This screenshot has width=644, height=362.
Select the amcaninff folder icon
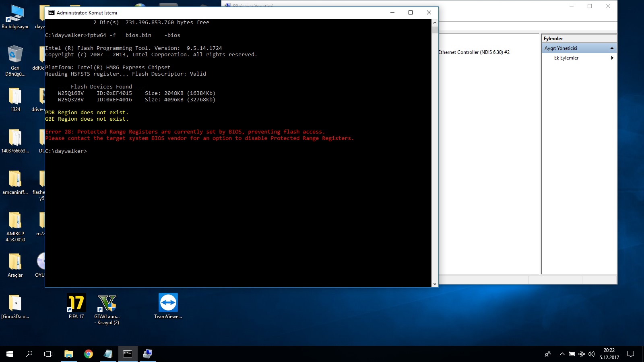[15, 183]
